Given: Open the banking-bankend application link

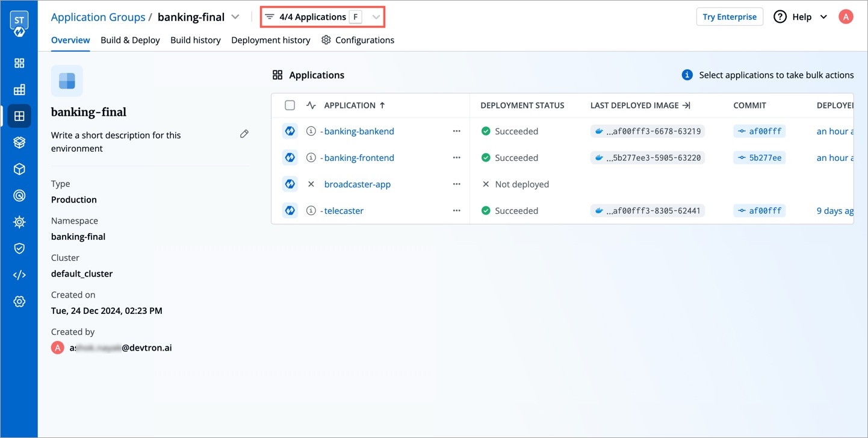Looking at the screenshot, I should point(359,131).
